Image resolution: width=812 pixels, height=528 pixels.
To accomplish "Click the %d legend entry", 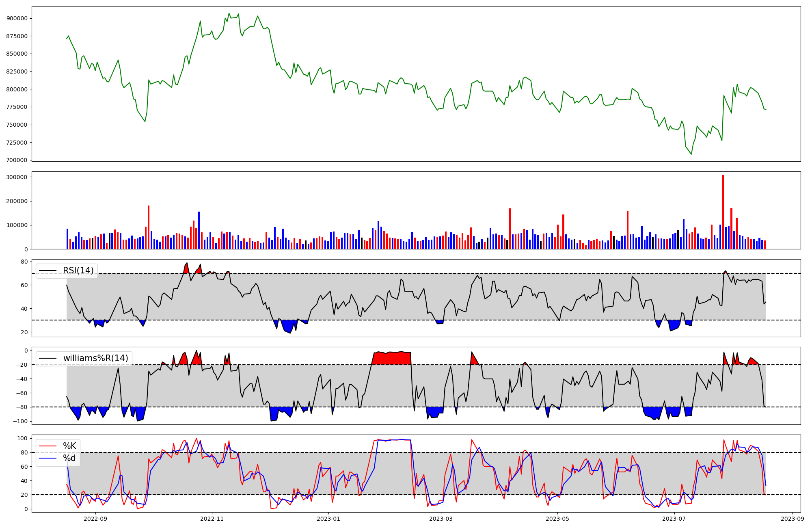I will [69, 458].
